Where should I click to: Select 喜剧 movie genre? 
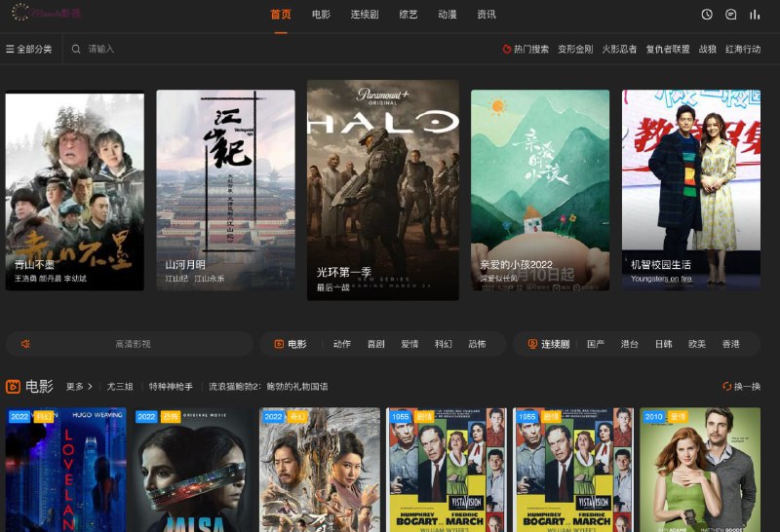point(375,344)
